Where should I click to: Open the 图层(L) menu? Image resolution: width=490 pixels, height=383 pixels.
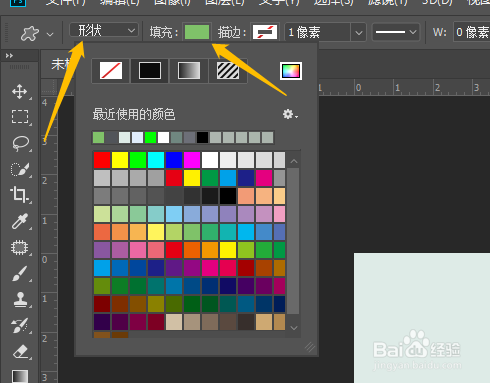pyautogui.click(x=225, y=2)
